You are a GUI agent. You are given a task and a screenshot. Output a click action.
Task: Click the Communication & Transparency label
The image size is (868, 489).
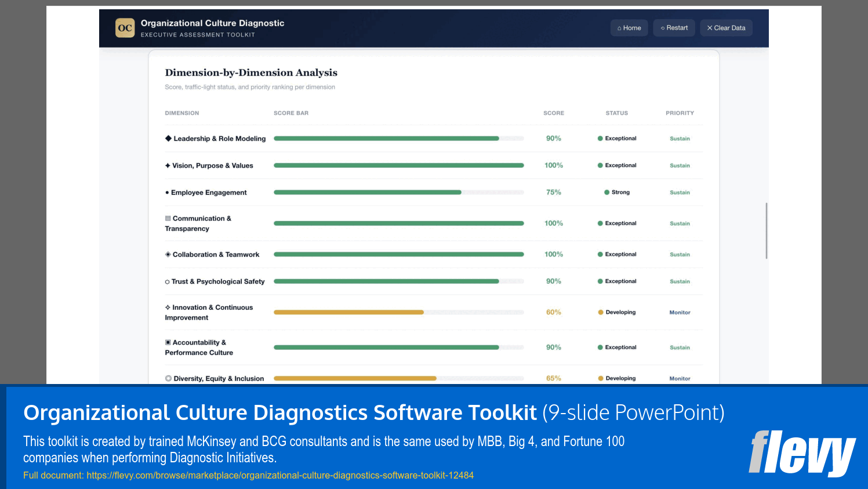198,223
